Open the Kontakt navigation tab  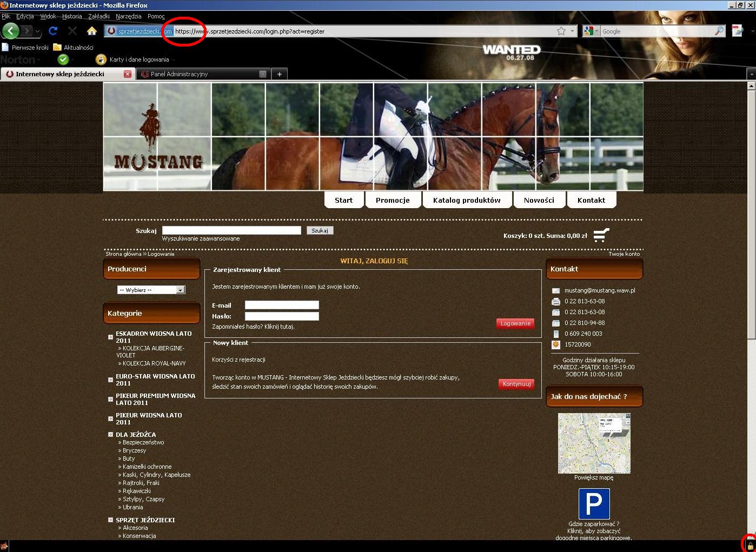click(591, 200)
